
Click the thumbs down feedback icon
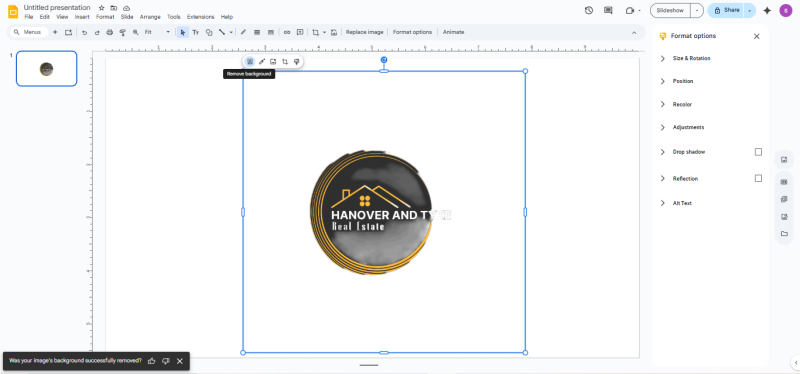tap(165, 361)
